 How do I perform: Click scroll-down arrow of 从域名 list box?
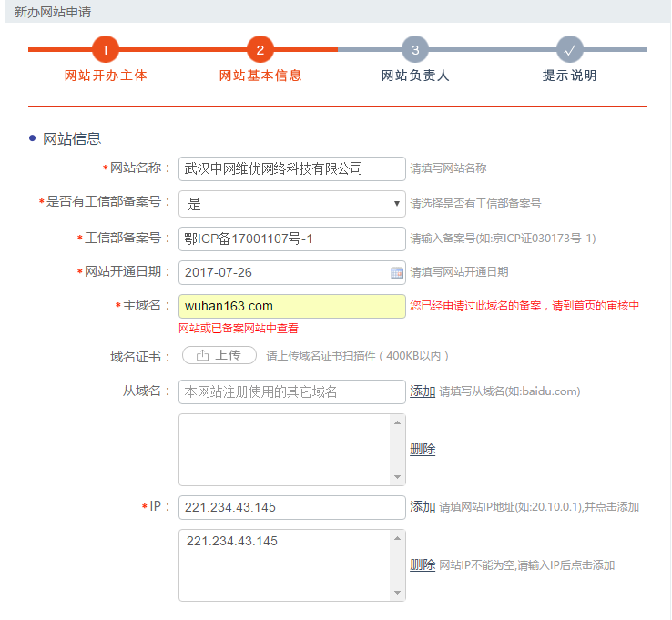397,477
